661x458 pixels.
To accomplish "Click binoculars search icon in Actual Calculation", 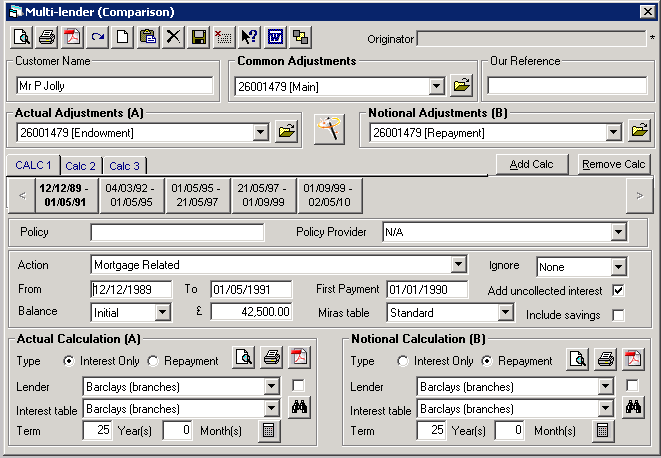I will pos(299,407).
